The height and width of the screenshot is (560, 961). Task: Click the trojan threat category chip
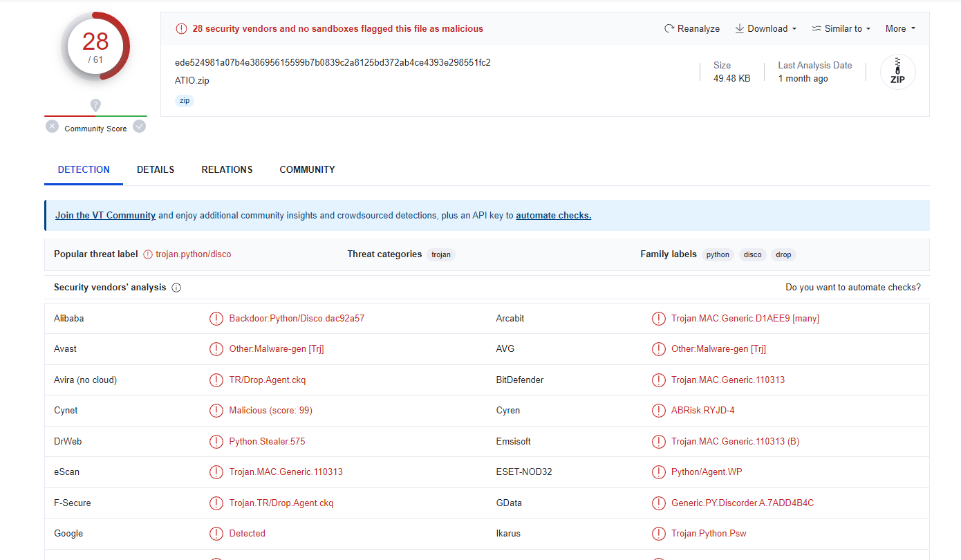click(441, 254)
